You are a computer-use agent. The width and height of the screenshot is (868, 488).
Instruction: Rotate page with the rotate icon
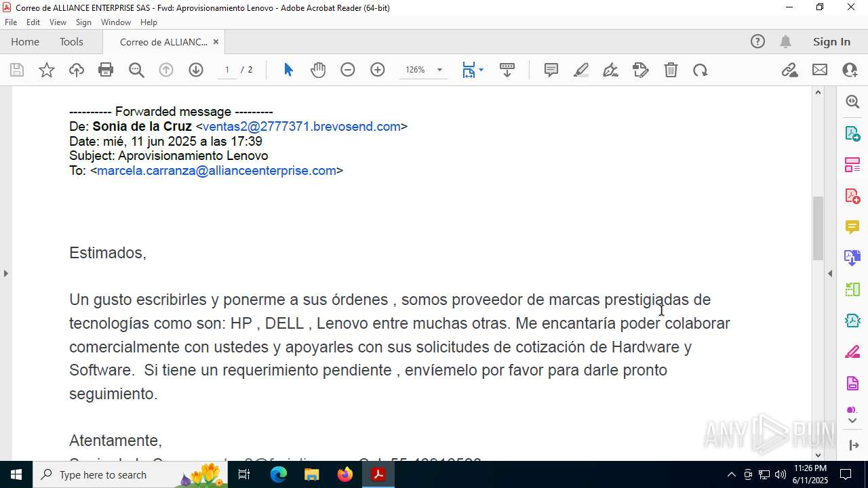click(701, 70)
